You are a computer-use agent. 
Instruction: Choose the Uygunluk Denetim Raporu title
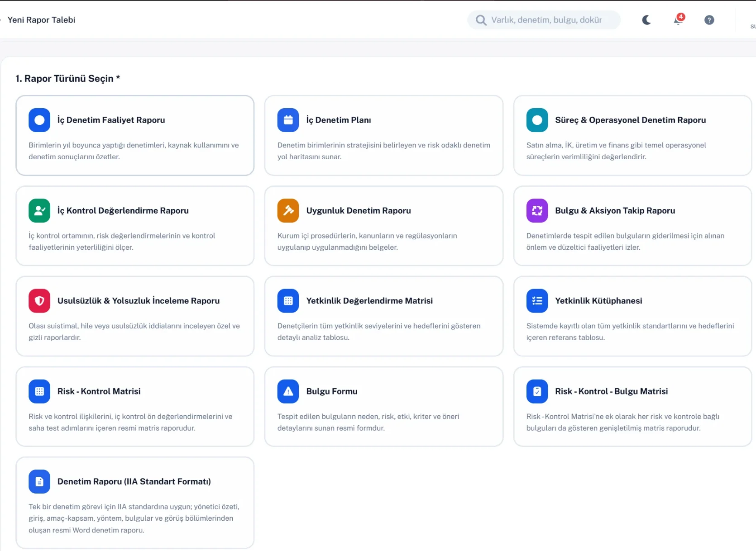pyautogui.click(x=359, y=210)
